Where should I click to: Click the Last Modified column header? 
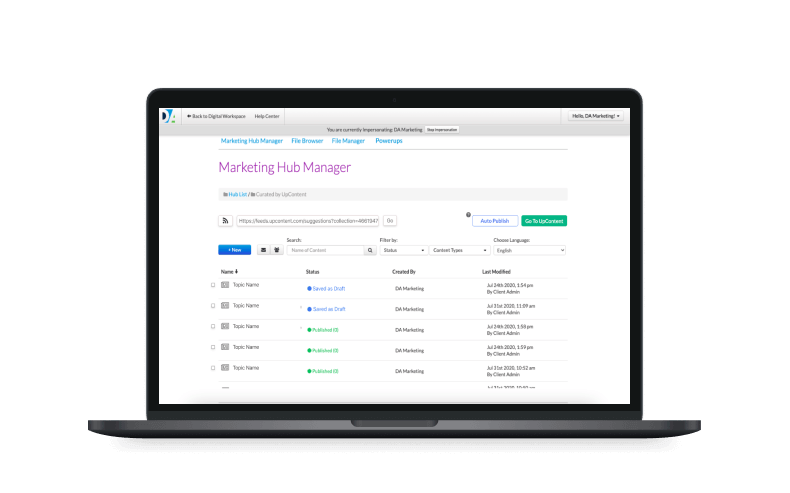click(x=496, y=272)
